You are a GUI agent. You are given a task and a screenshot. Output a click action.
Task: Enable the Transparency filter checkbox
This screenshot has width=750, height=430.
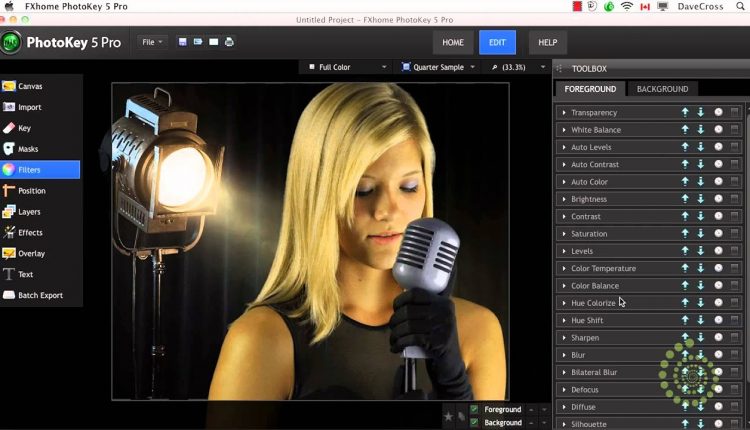734,112
